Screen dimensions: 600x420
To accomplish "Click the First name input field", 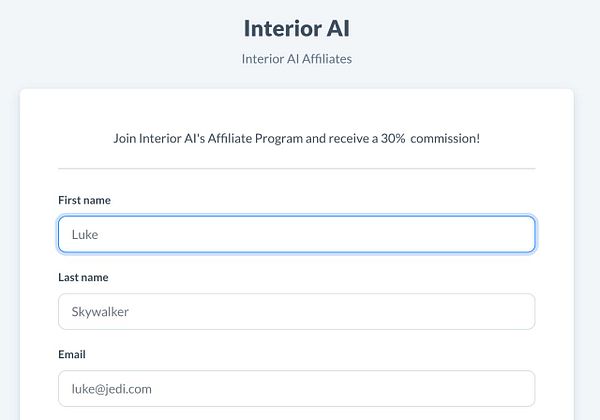I will coord(296,234).
